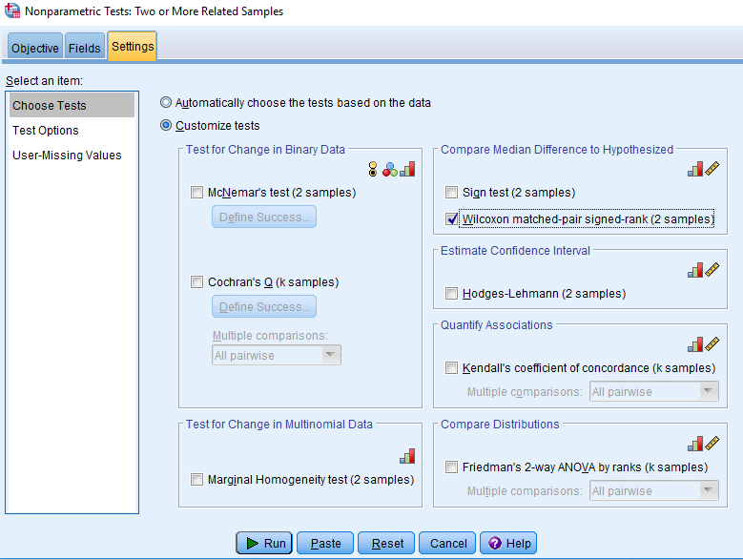743x560 pixels.
Task: Expand Kendall's multiple comparisons dropdown
Action: click(x=654, y=392)
